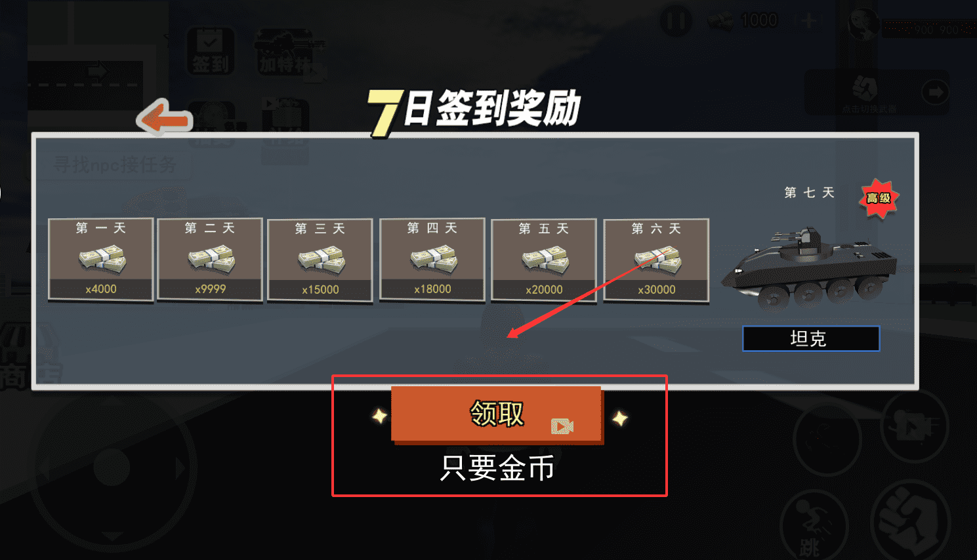Click the 坦克 label button
The width and height of the screenshot is (977, 560).
point(811,338)
